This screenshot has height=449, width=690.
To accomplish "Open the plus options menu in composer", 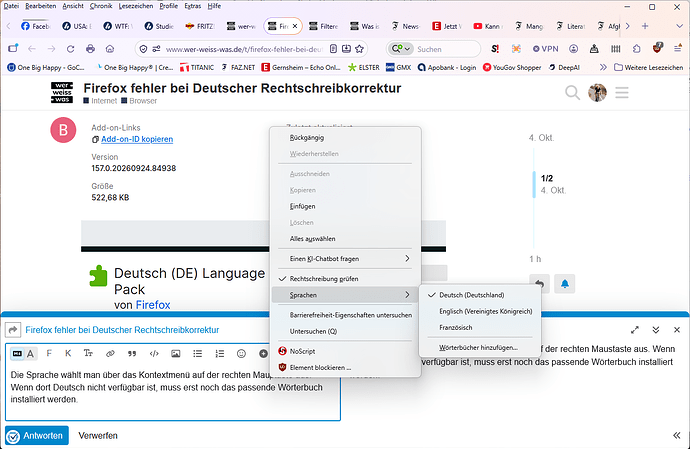I will pyautogui.click(x=263, y=353).
